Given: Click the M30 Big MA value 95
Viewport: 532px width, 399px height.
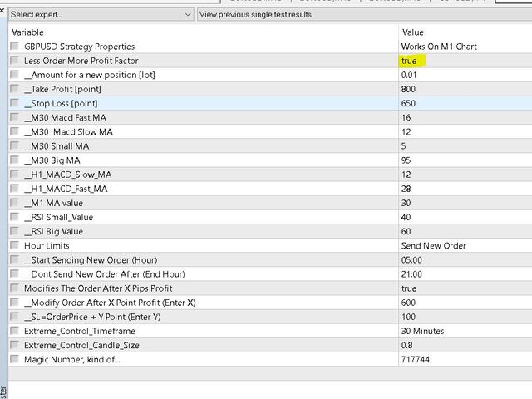Looking at the screenshot, I should coord(406,160).
